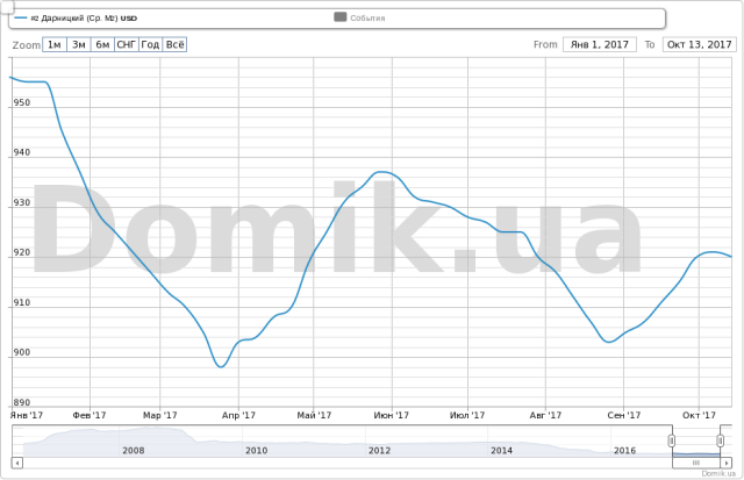Click the Май '17 axis label
Viewport: 744px width, 480px height.
click(314, 415)
